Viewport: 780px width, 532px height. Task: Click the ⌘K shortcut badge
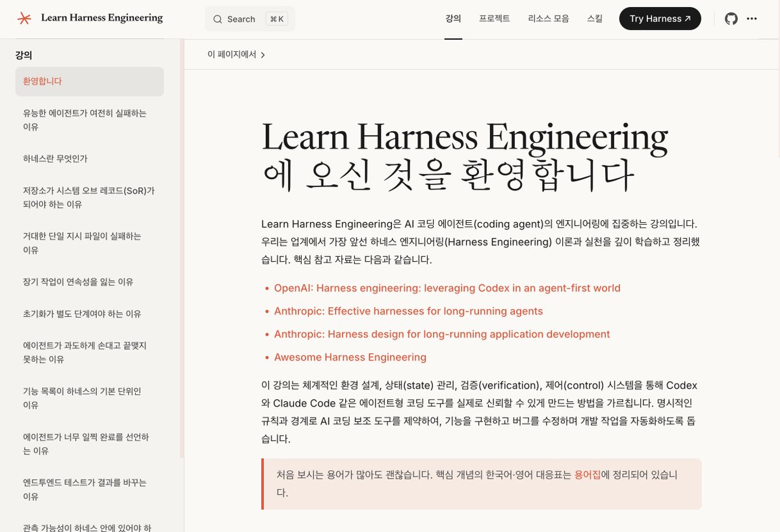(276, 19)
